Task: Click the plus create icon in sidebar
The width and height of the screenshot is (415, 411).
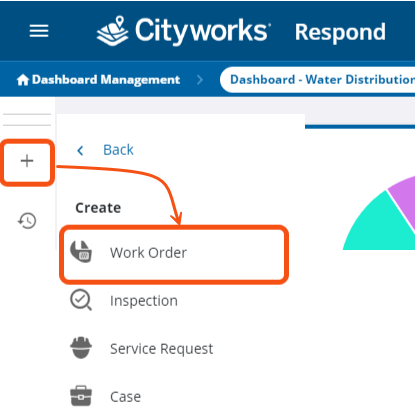Action: pos(27,161)
